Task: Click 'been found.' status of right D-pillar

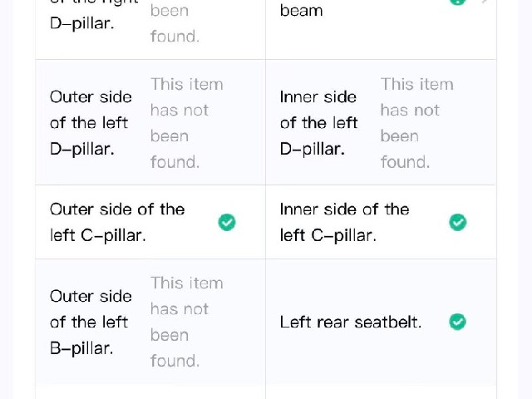Action: 175,23
